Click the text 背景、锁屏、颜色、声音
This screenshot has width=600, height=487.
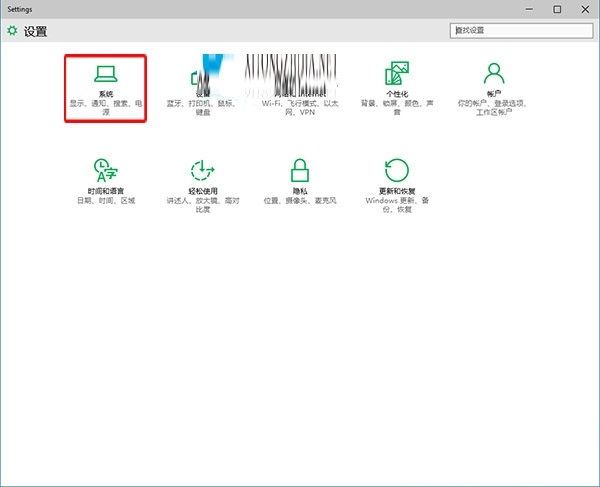pos(397,108)
